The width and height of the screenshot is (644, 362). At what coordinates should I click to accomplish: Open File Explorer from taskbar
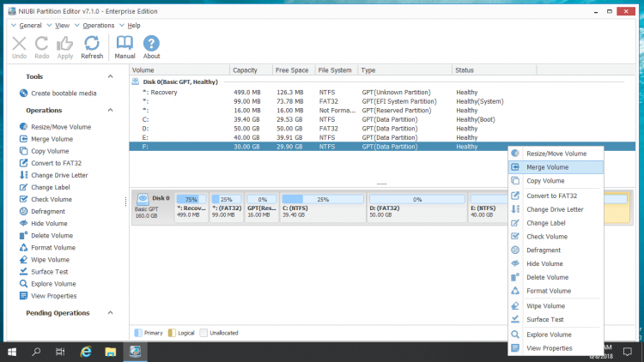pos(110,352)
